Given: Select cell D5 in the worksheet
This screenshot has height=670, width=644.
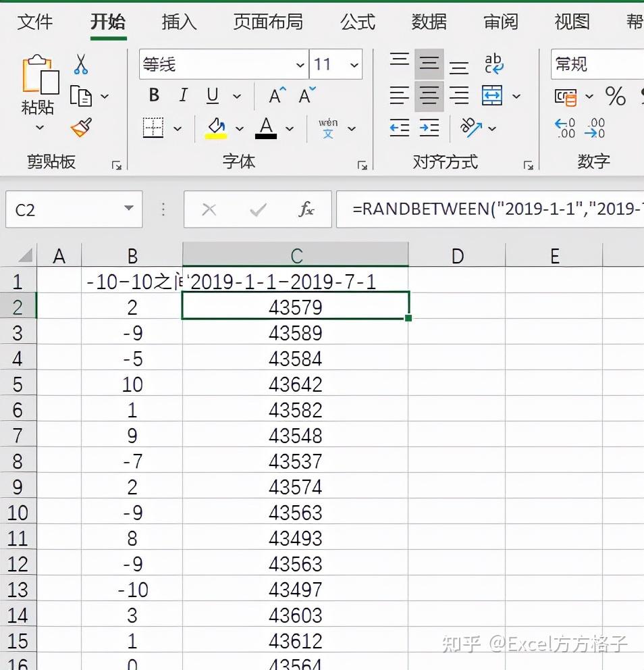Looking at the screenshot, I should [x=458, y=384].
